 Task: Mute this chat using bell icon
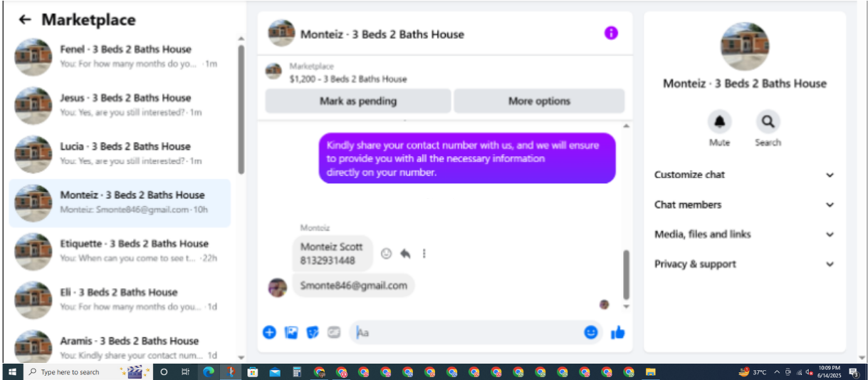719,122
